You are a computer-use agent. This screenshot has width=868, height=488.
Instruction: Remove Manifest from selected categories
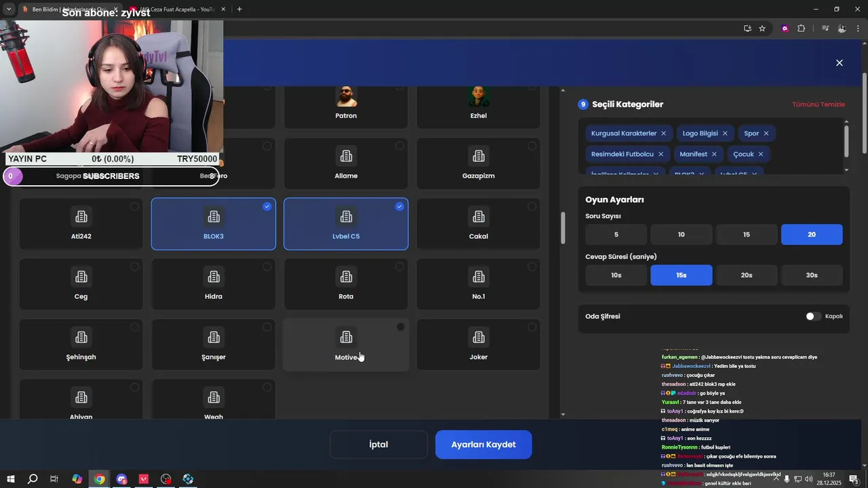click(x=714, y=154)
